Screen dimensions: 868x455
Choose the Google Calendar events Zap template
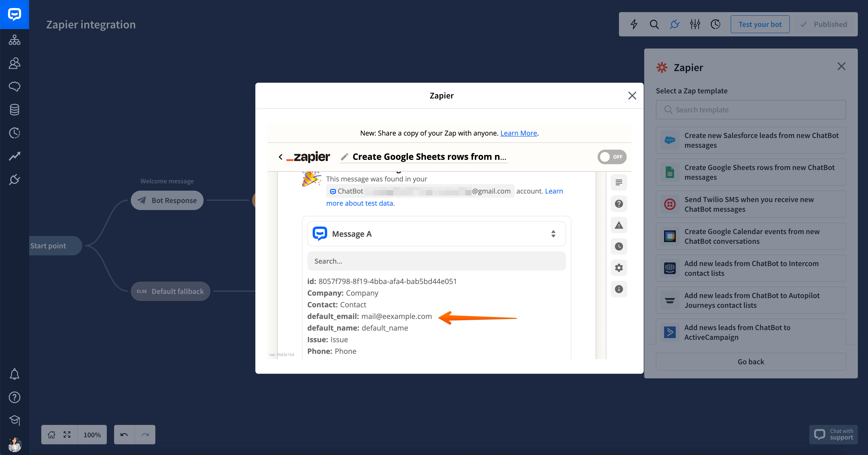click(x=751, y=236)
